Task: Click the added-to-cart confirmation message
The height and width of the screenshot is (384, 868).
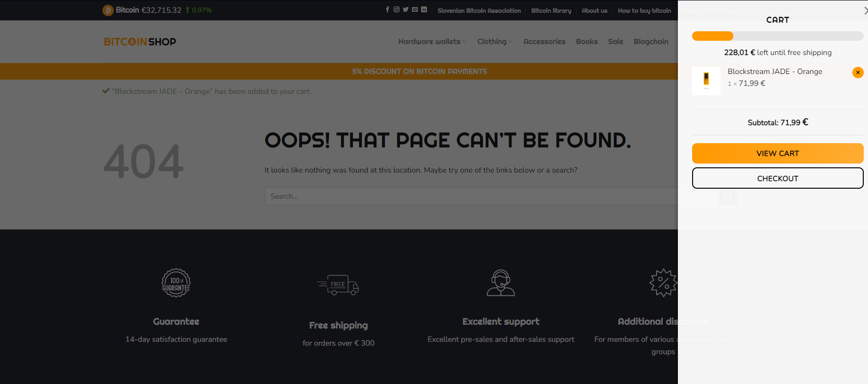Action: 207,91
